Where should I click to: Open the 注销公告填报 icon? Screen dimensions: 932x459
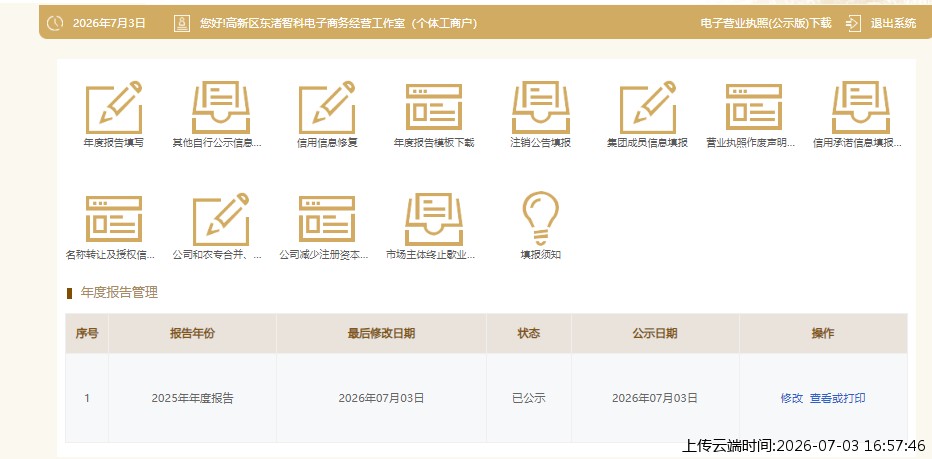541,107
